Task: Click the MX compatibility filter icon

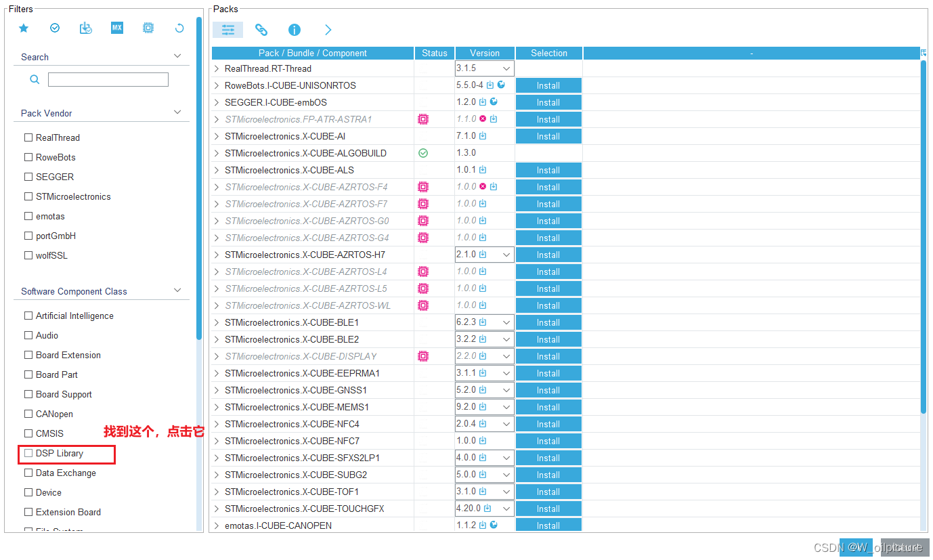Action: coord(117,28)
